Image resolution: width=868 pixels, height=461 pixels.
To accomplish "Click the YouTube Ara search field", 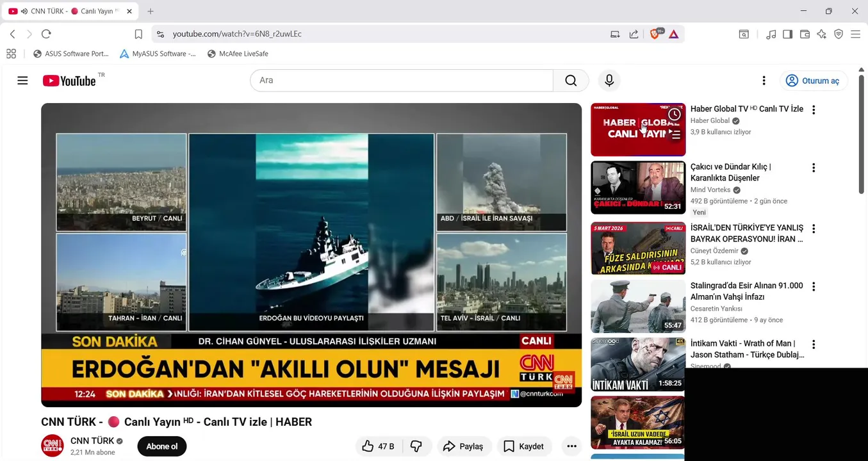I will pos(402,81).
